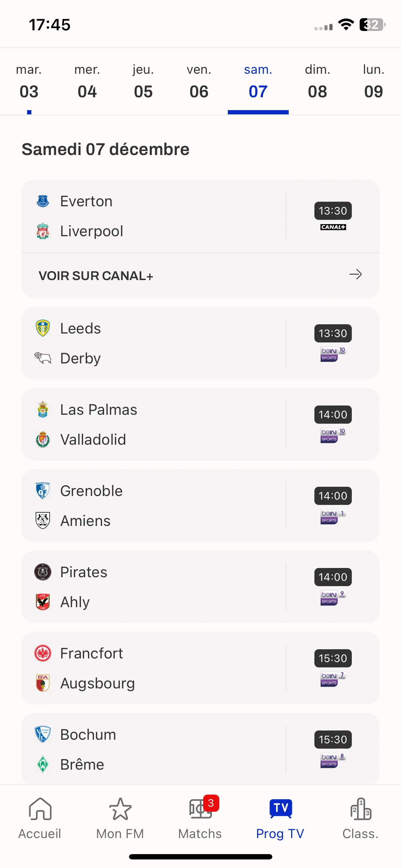Open the Class. podium icon
Screen dimensions: 401x868
coord(361,809)
